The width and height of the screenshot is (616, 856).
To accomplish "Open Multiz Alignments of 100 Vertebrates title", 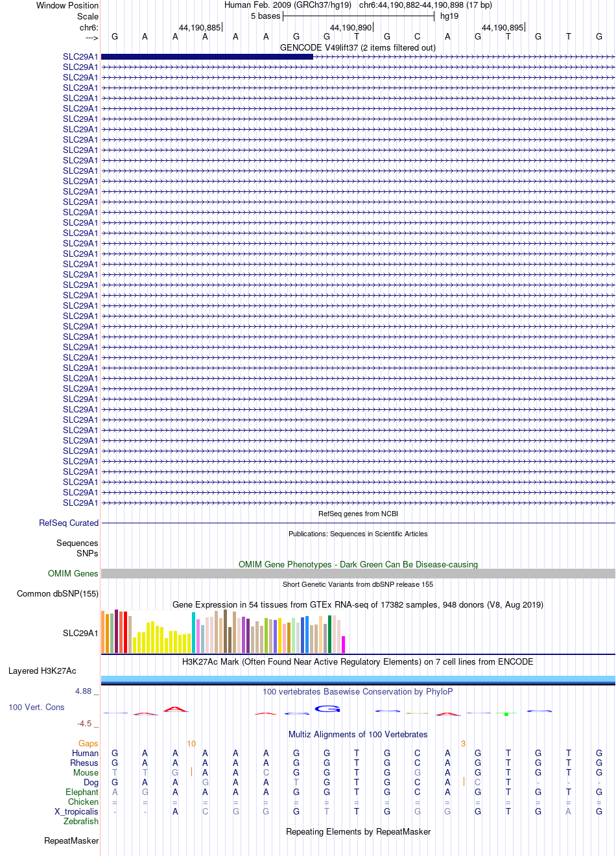I will click(x=358, y=734).
